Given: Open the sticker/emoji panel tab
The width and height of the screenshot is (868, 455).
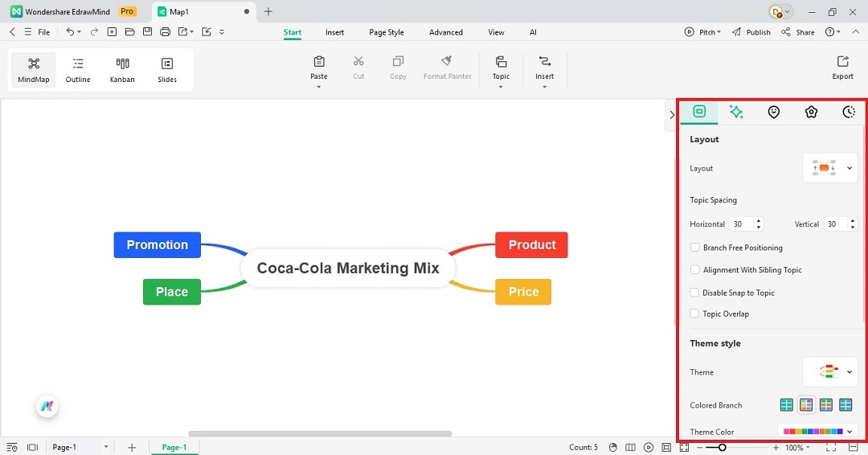Looking at the screenshot, I should tap(774, 112).
